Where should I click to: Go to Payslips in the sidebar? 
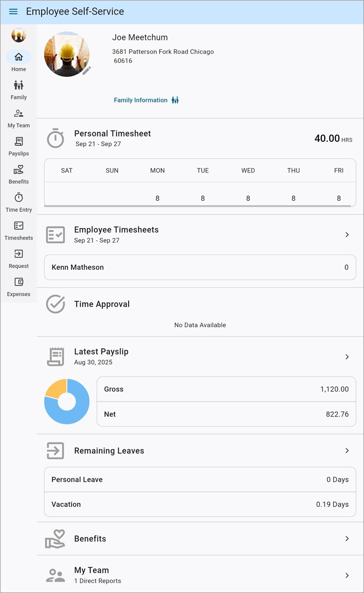coord(19,142)
